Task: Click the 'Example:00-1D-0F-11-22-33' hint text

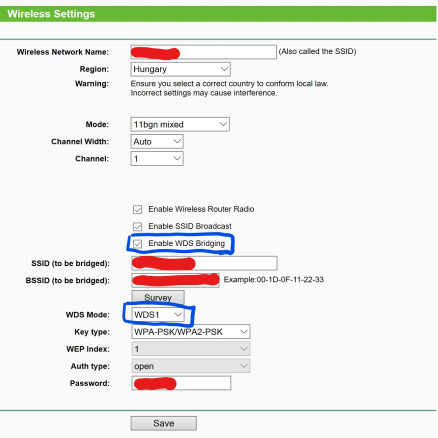Action: pos(274,279)
